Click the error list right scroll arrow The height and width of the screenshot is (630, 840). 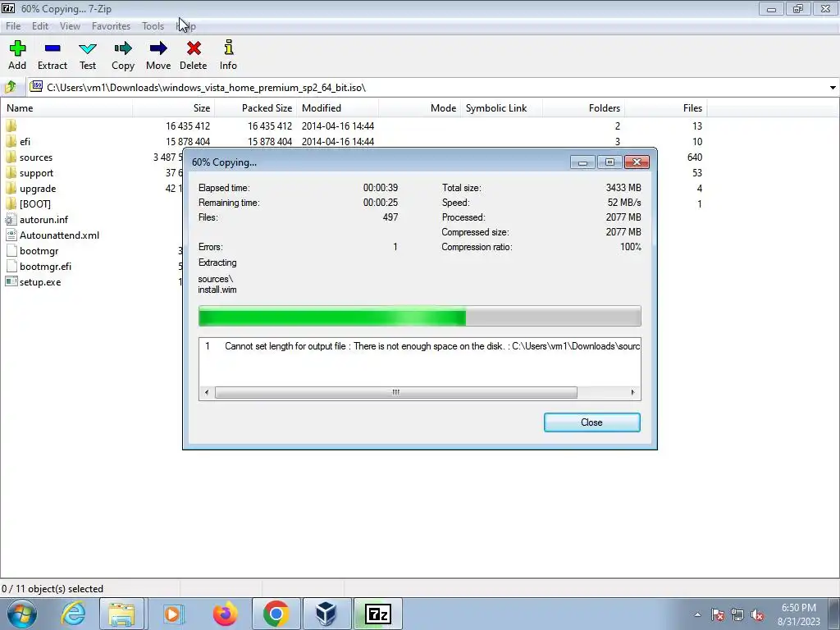tap(632, 392)
